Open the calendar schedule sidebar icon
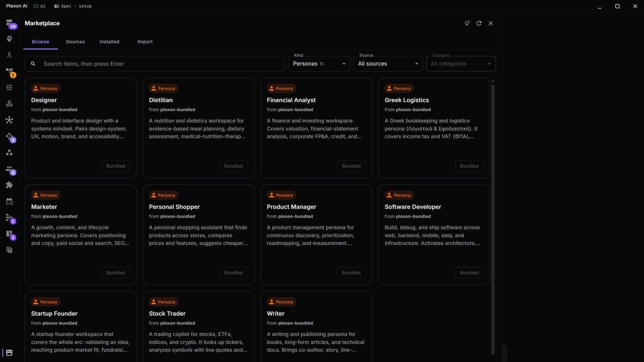Screen dimensions: 644x362 click(x=9, y=201)
